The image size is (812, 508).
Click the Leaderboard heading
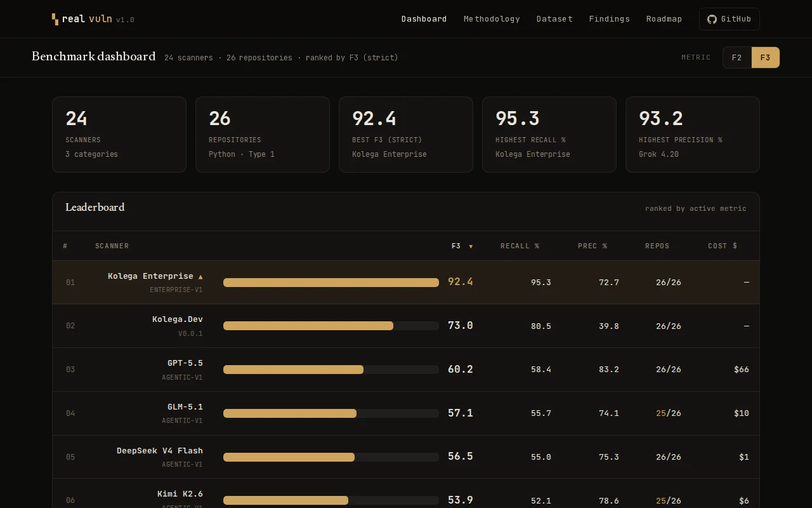[95, 208]
